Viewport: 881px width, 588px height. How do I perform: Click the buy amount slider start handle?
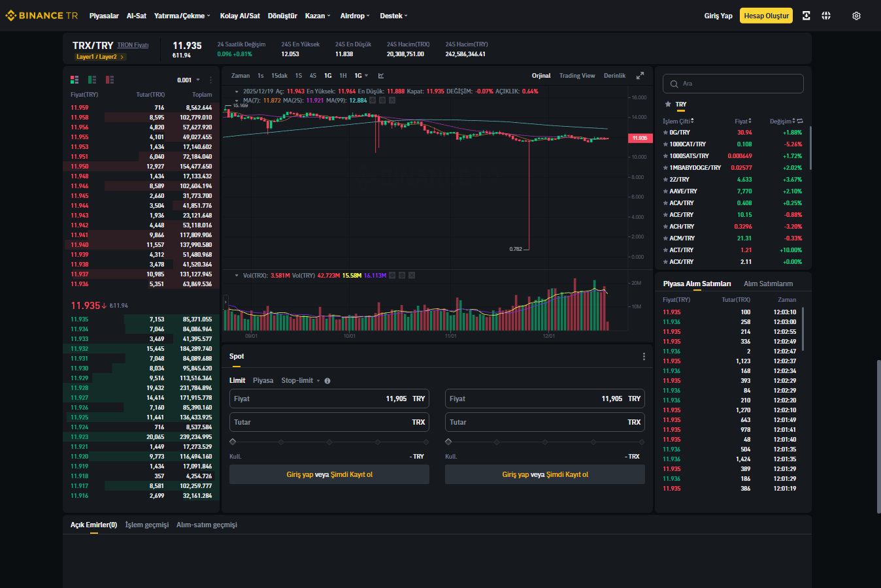click(x=233, y=442)
